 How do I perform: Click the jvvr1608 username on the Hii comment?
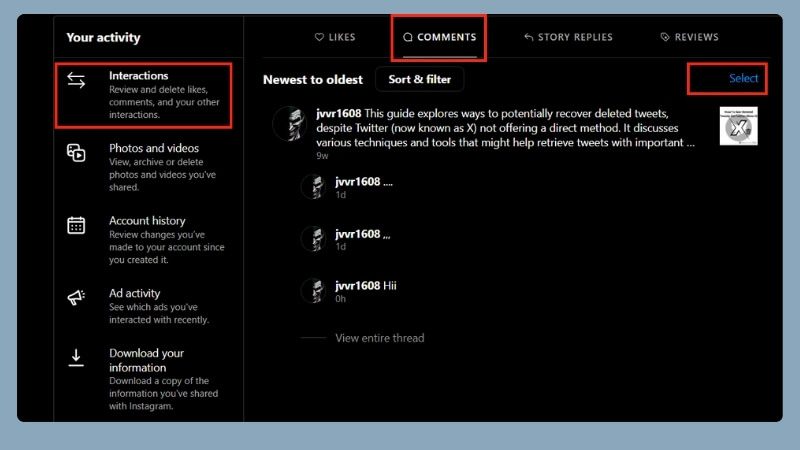pyautogui.click(x=357, y=285)
